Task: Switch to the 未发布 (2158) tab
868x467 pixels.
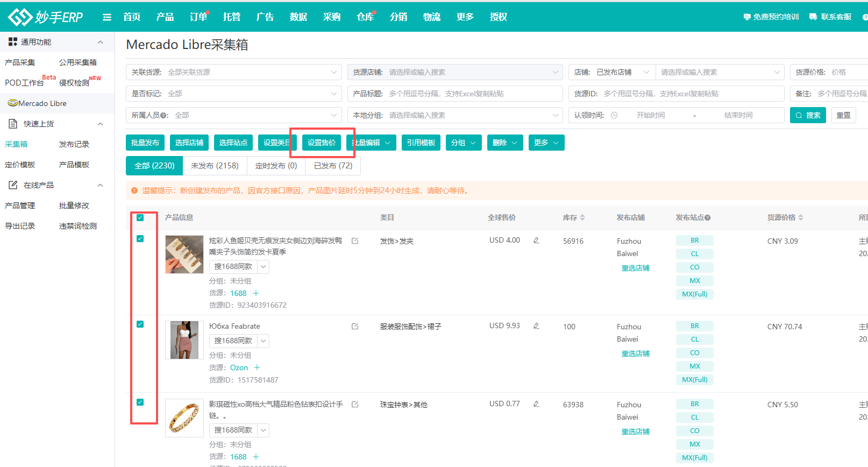Action: tap(215, 166)
